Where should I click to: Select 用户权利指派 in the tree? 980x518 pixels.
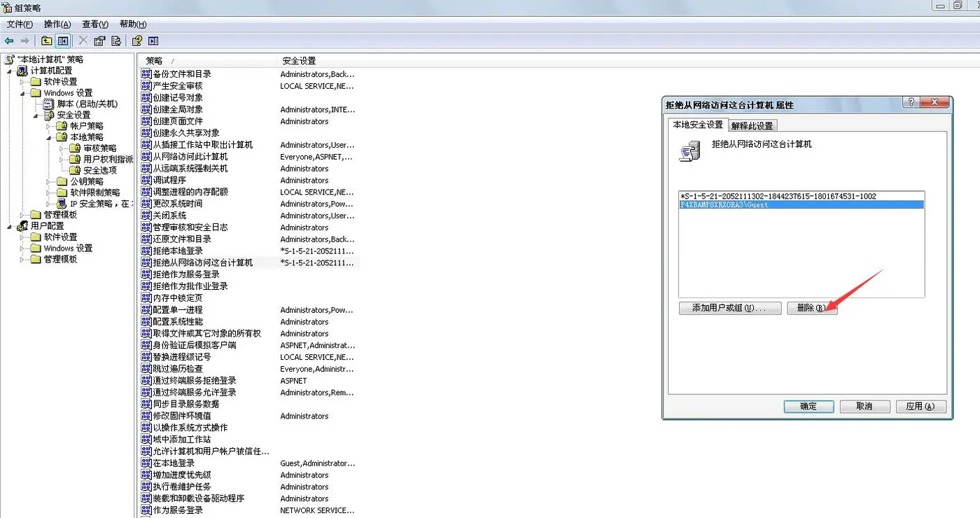click(x=108, y=159)
